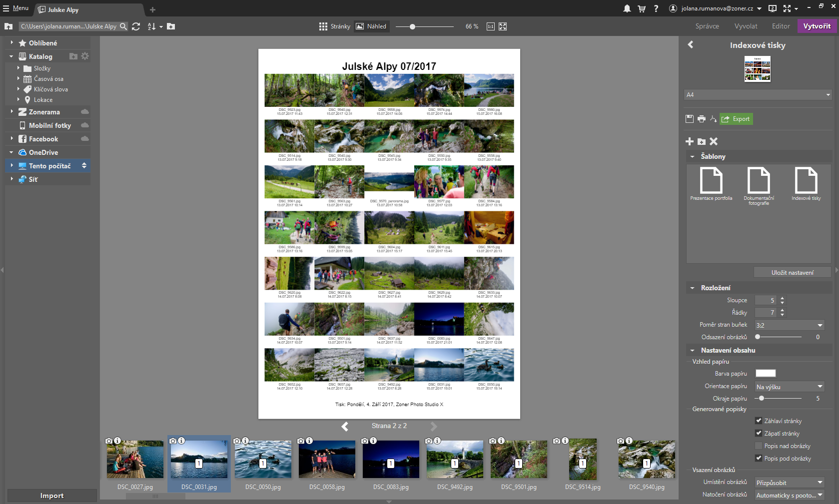Click the print icon in right panel
Viewport: 839px width, 504px height.
pos(701,119)
